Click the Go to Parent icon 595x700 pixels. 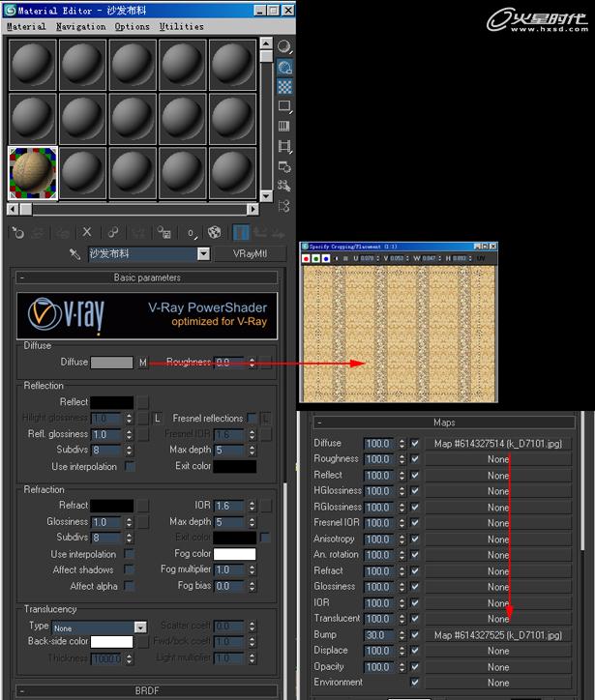tap(260, 233)
